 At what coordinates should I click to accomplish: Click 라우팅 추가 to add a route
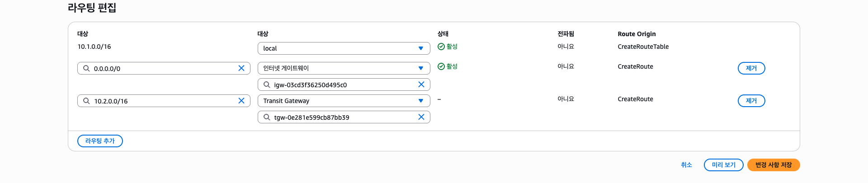[x=100, y=141]
